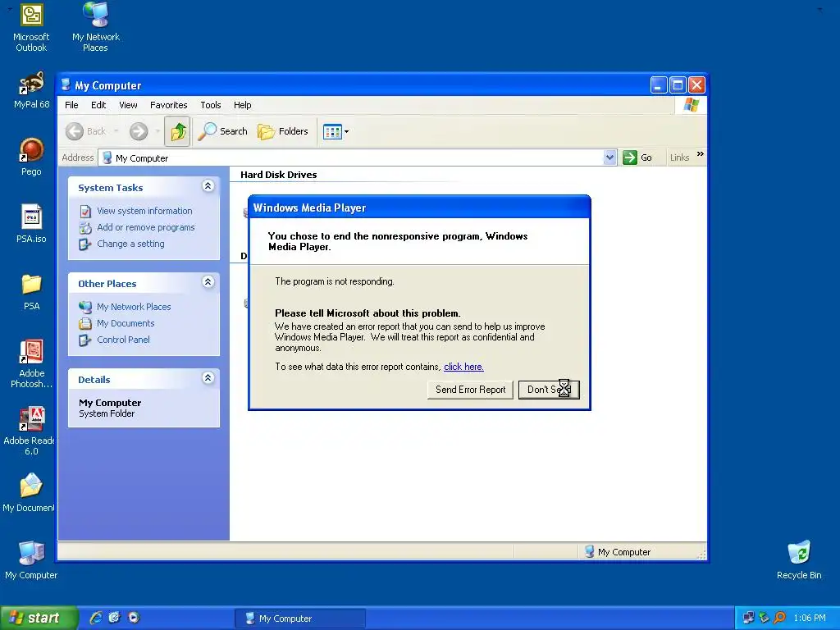840x630 pixels.
Task: Select the PSA.iso file on desktop
Action: pyautogui.click(x=31, y=224)
